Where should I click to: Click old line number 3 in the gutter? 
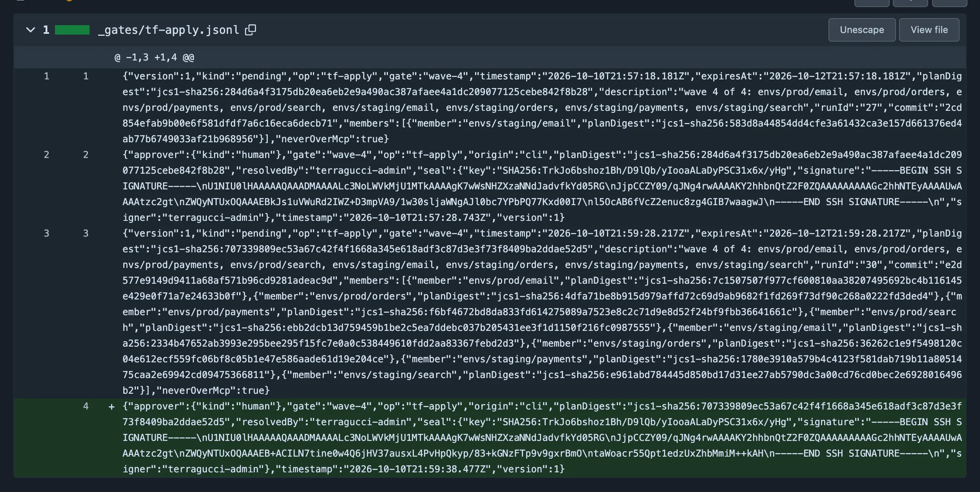46,233
